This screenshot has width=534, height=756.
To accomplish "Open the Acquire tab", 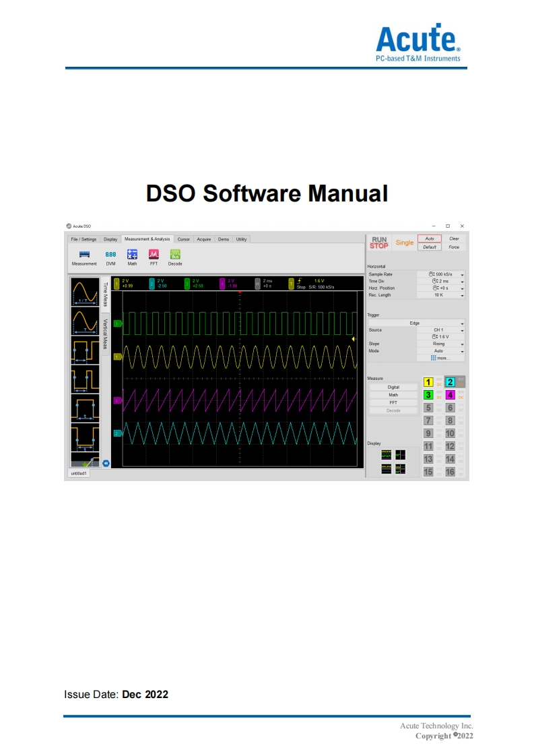I will 204,239.
